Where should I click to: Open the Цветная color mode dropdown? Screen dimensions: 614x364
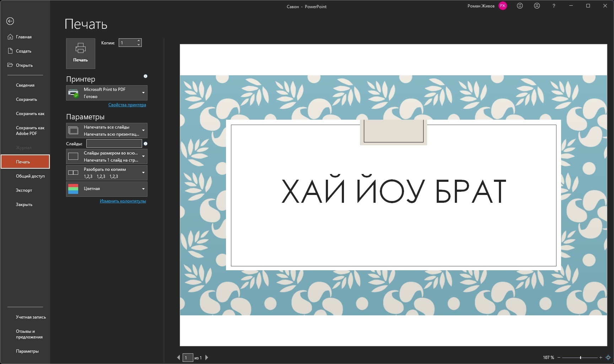tap(107, 189)
